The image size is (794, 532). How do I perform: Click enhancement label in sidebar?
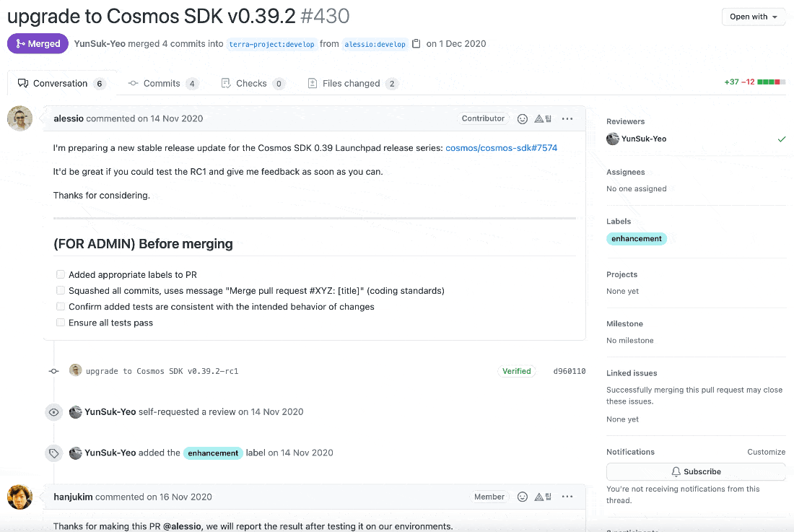(x=637, y=239)
